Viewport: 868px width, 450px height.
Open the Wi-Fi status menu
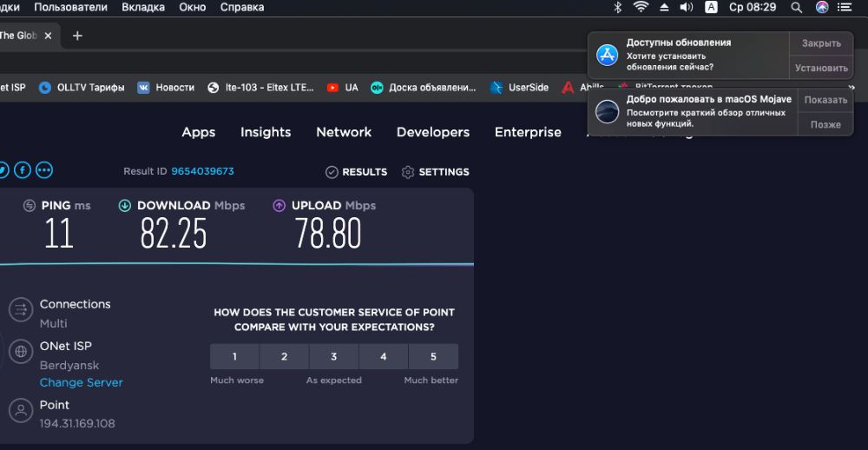point(641,7)
